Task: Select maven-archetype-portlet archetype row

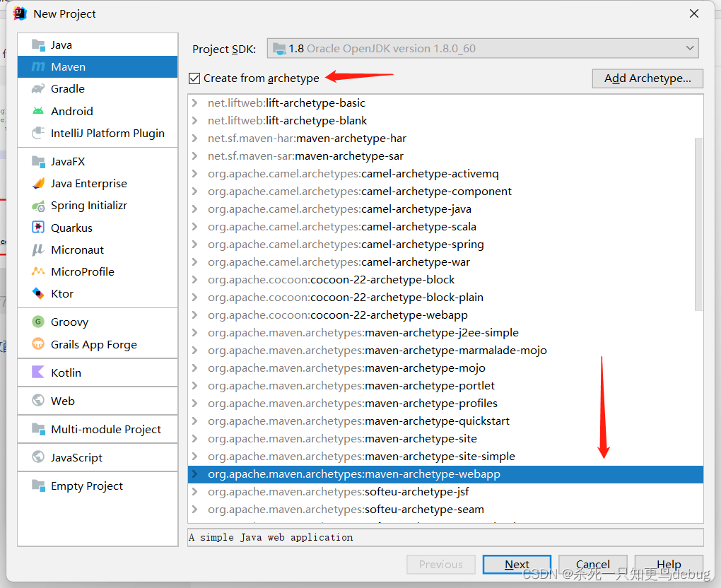Action: tap(445, 386)
